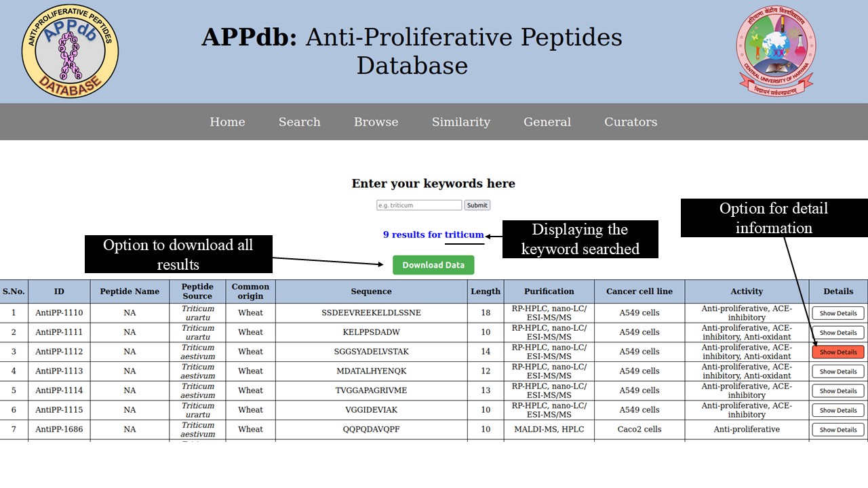Click sequence SSDEEVREEKELDLSSNE
The height and width of the screenshot is (488, 868).
[371, 313]
